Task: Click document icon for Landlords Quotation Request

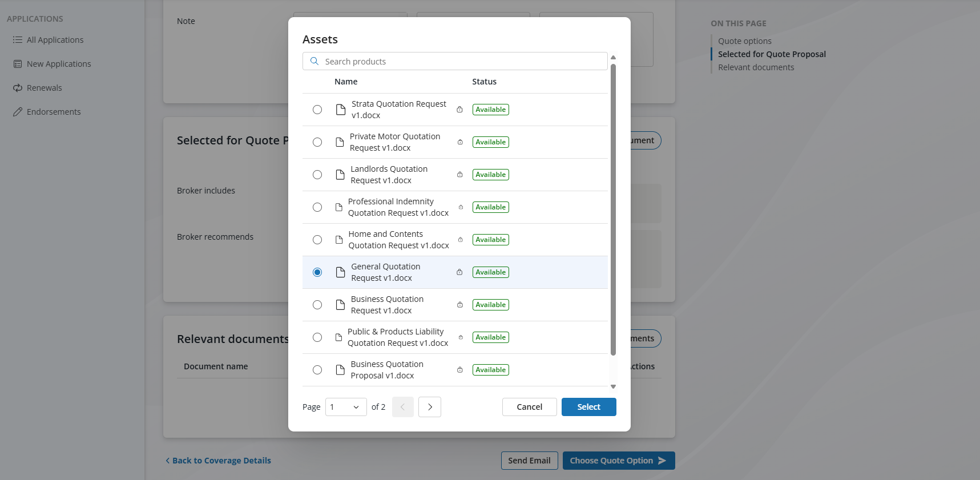Action: click(340, 175)
